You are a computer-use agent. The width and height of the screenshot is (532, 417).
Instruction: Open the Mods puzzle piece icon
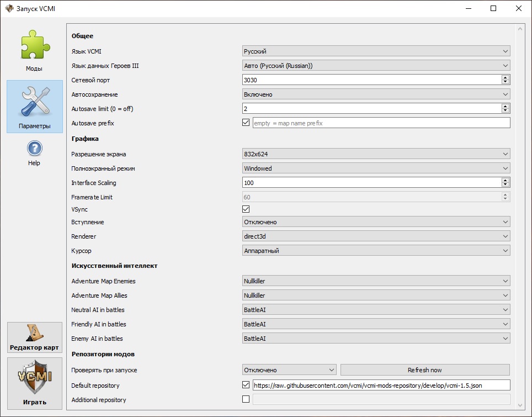(35, 45)
